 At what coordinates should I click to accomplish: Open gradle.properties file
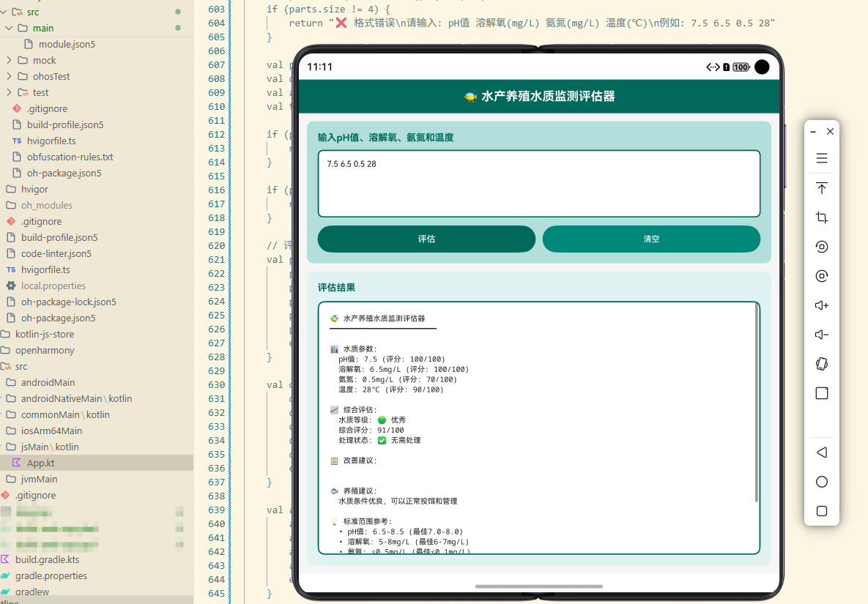(x=51, y=575)
